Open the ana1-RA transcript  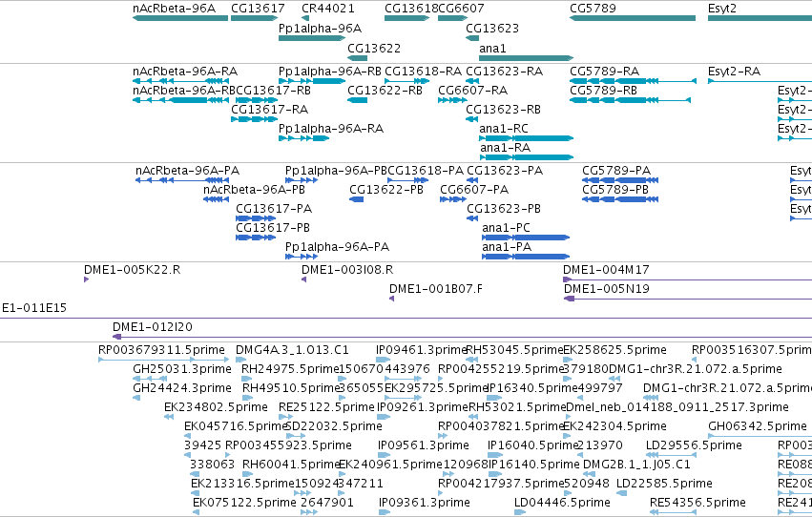pyautogui.click(x=526, y=157)
